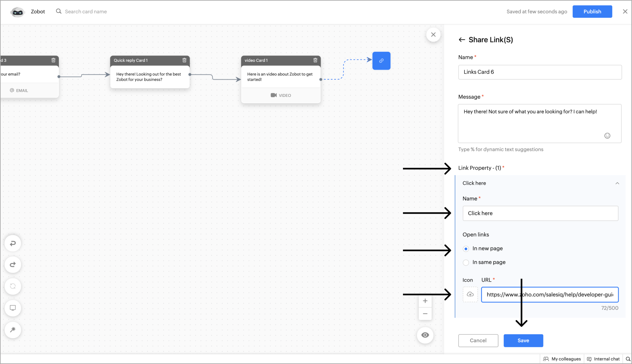Open emoji picker in Message box

607,135
